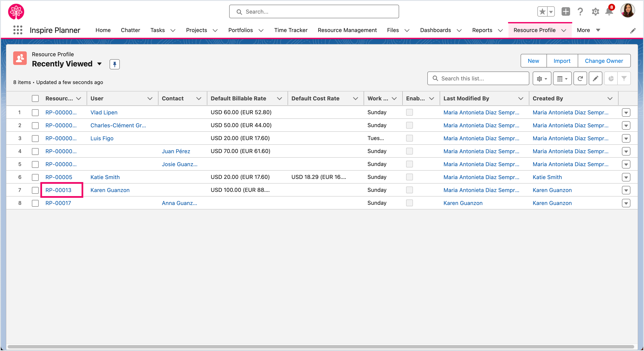The image size is (644, 351).
Task: Open the Juan Pérez contact link
Action: [x=176, y=151]
